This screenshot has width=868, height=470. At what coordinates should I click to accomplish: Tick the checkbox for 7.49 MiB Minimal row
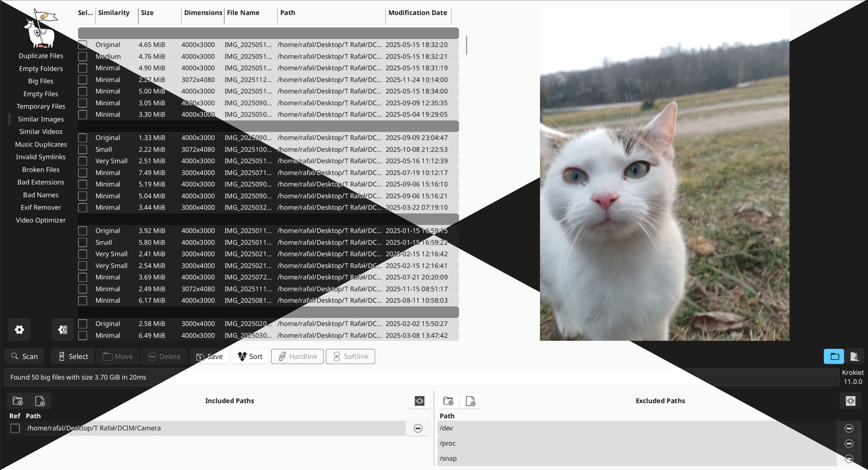coord(83,173)
